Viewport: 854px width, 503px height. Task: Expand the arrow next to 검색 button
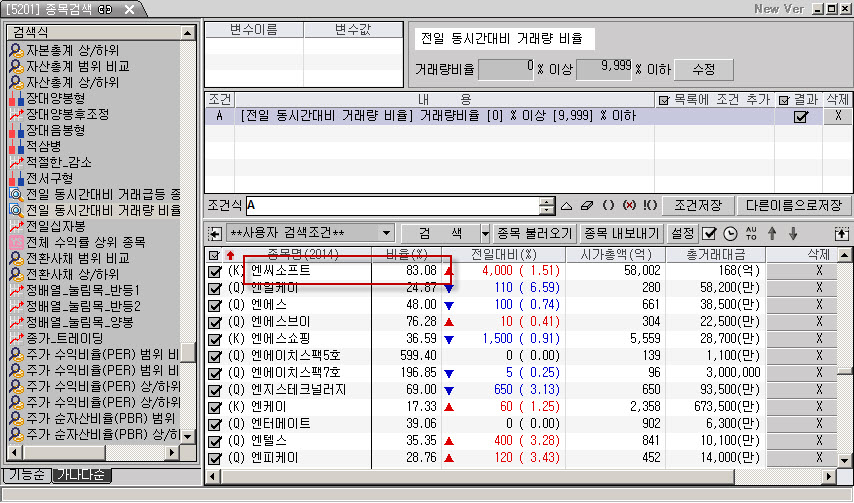coord(485,233)
